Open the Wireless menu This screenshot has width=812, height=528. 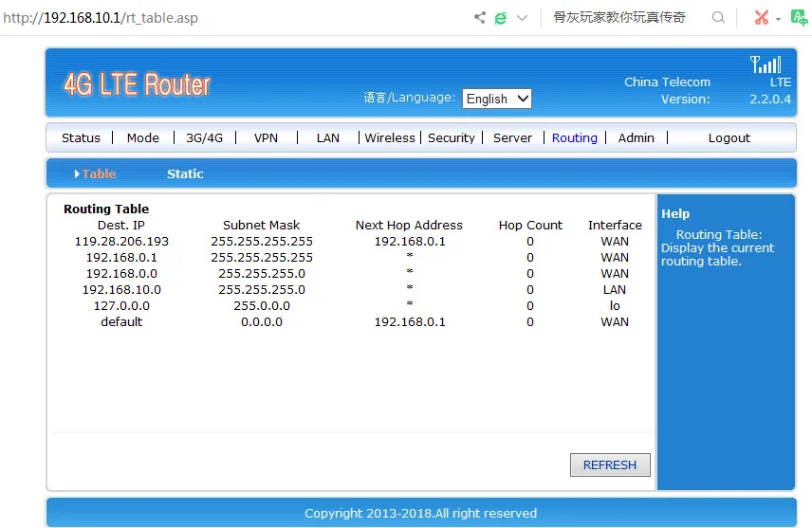390,137
